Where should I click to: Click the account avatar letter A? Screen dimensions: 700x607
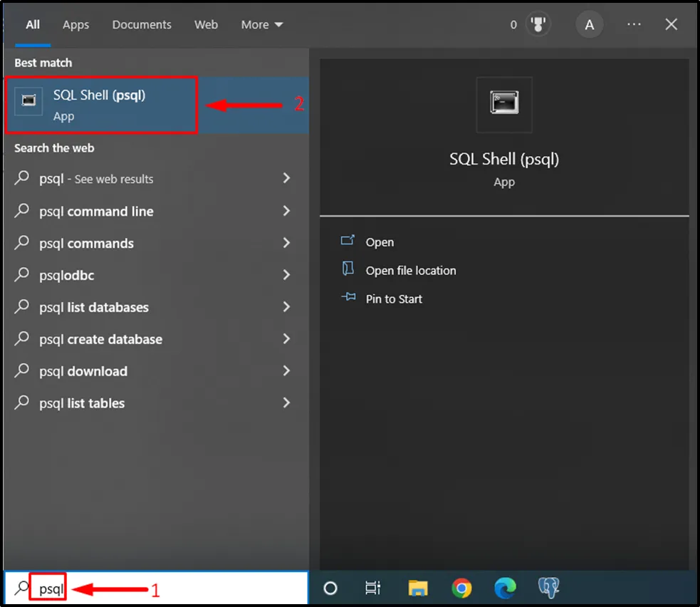589,25
